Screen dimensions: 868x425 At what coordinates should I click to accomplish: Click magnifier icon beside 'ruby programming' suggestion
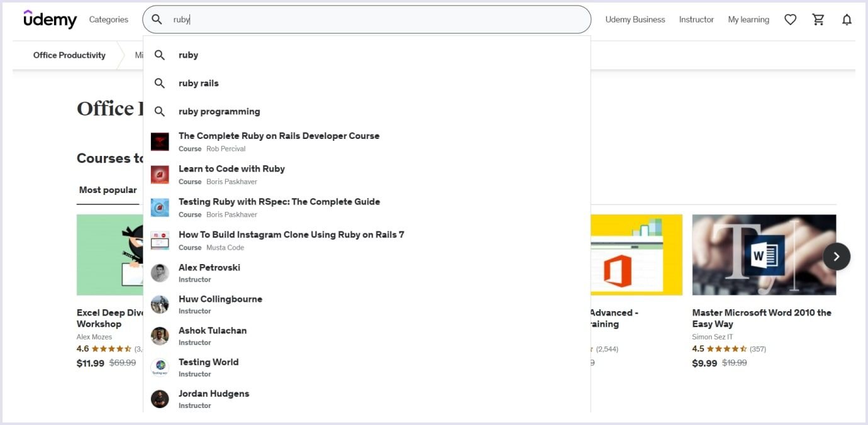[x=160, y=111]
